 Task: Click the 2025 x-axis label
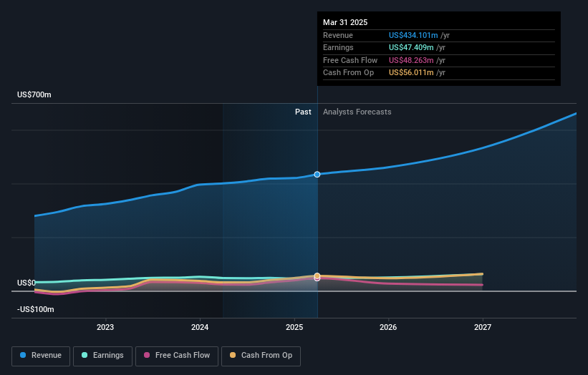coord(294,327)
